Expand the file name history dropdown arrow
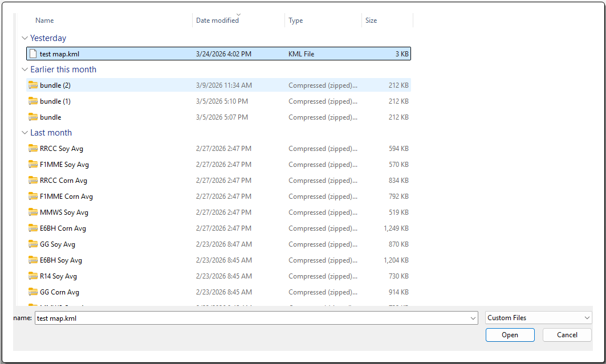Screen dimensions: 606x364 pos(473,318)
